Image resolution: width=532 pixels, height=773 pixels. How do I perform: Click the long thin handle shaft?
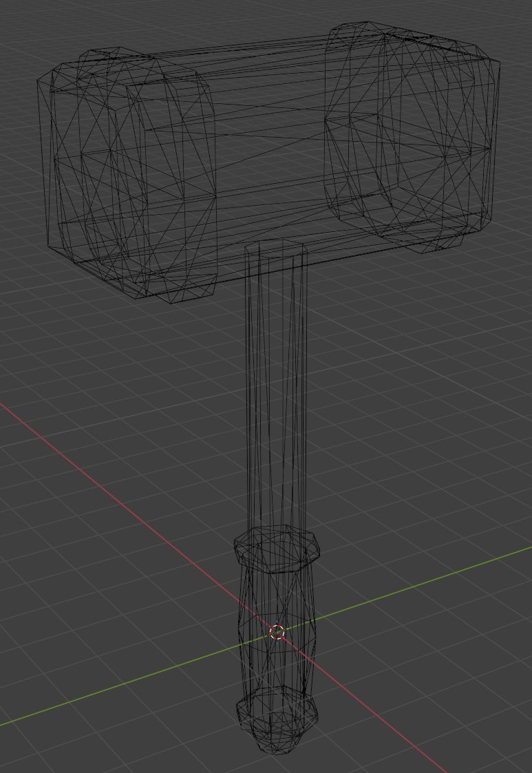pos(276,399)
